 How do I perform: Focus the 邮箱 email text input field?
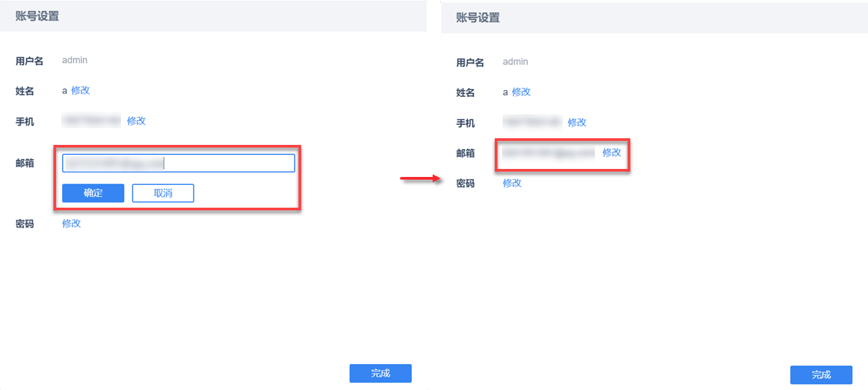point(178,163)
